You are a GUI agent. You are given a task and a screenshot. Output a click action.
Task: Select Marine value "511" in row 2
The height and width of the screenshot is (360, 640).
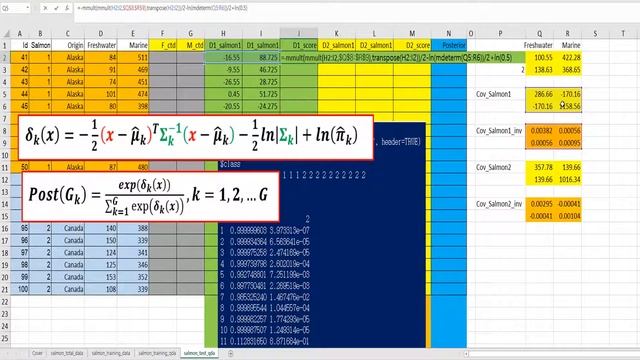point(133,58)
